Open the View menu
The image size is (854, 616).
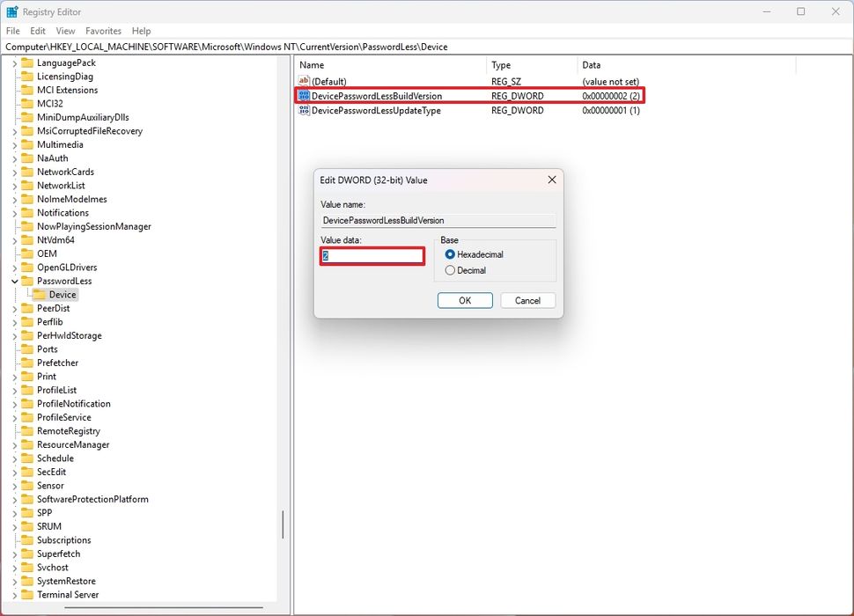(x=65, y=30)
